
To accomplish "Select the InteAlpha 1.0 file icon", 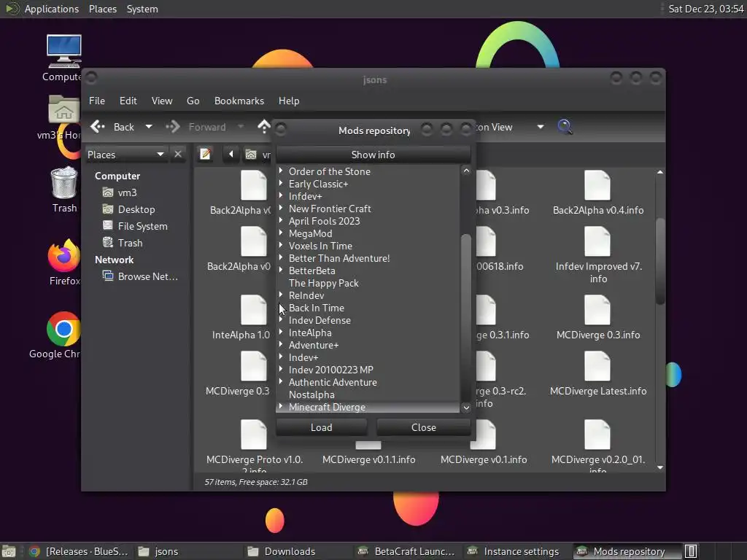I will pos(253,310).
